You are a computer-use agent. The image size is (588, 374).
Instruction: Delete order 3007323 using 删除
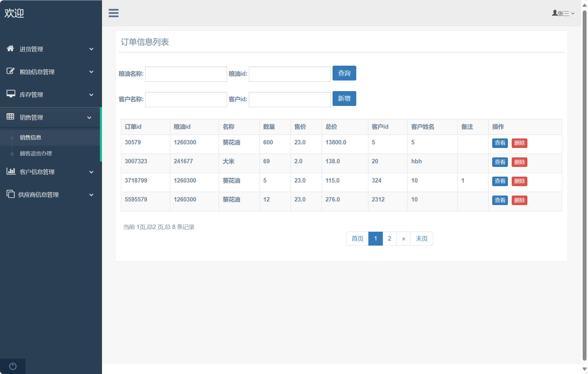(519, 162)
